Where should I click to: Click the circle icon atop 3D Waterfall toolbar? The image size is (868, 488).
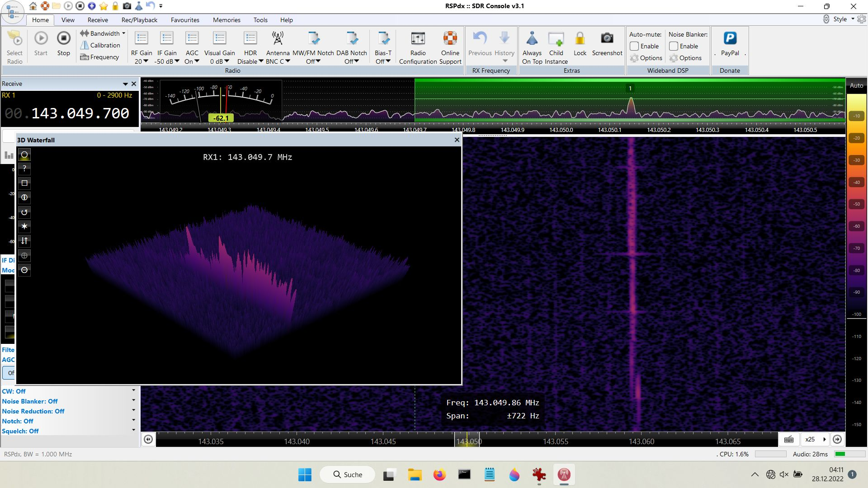tap(24, 155)
